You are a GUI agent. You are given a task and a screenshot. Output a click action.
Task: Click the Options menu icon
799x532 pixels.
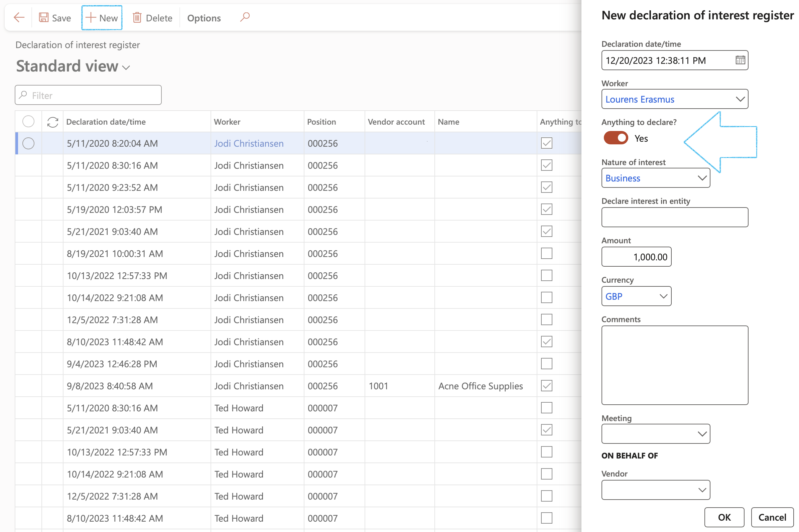[204, 17]
